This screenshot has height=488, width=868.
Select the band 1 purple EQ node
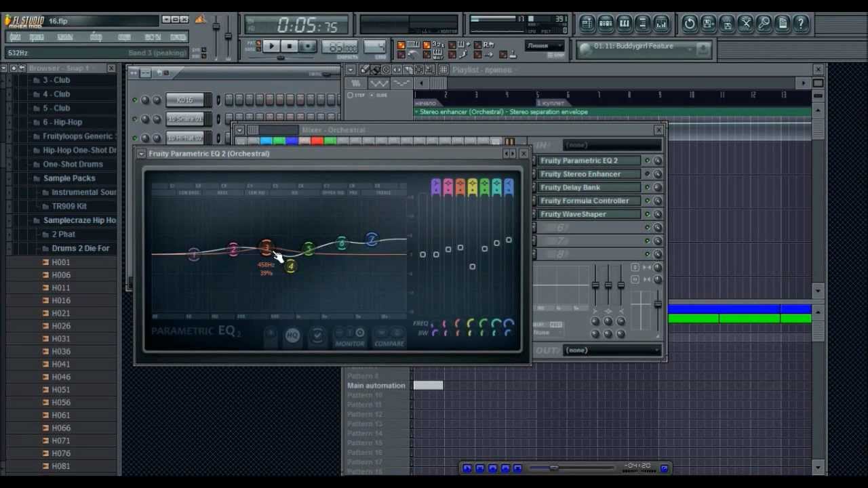[194, 254]
